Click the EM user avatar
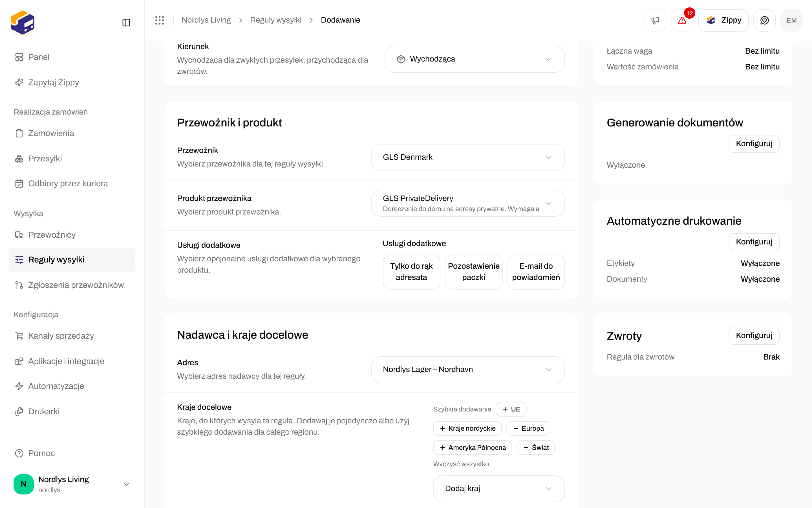 point(791,20)
